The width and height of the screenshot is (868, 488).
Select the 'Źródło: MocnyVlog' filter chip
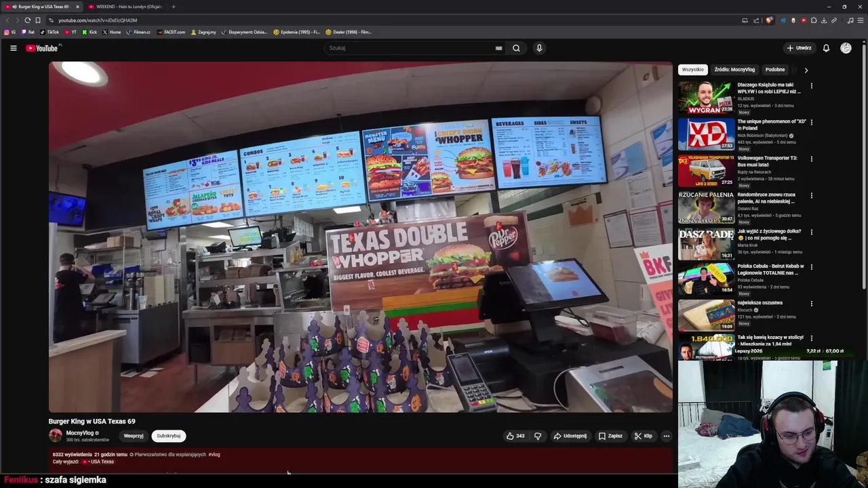(x=734, y=70)
